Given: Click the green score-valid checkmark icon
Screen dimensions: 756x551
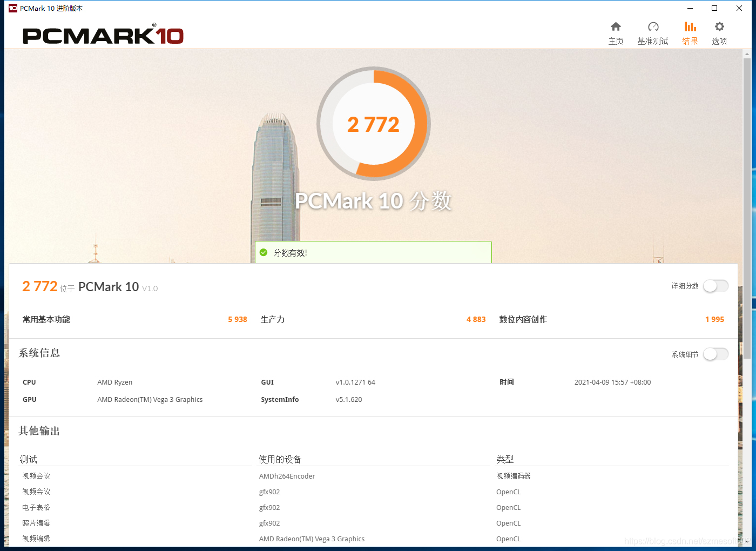Looking at the screenshot, I should (x=264, y=252).
